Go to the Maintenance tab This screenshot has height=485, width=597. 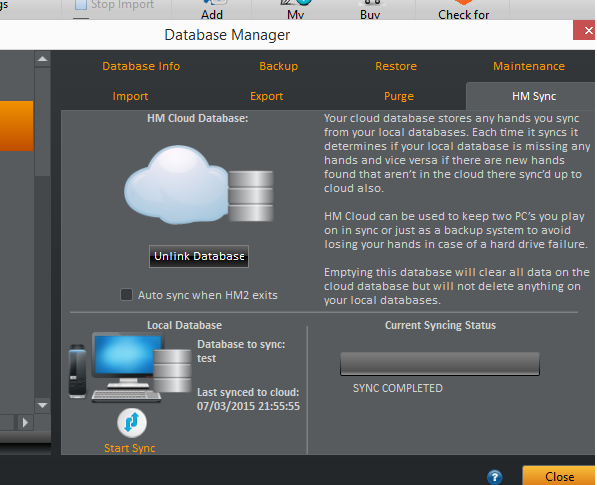529,66
